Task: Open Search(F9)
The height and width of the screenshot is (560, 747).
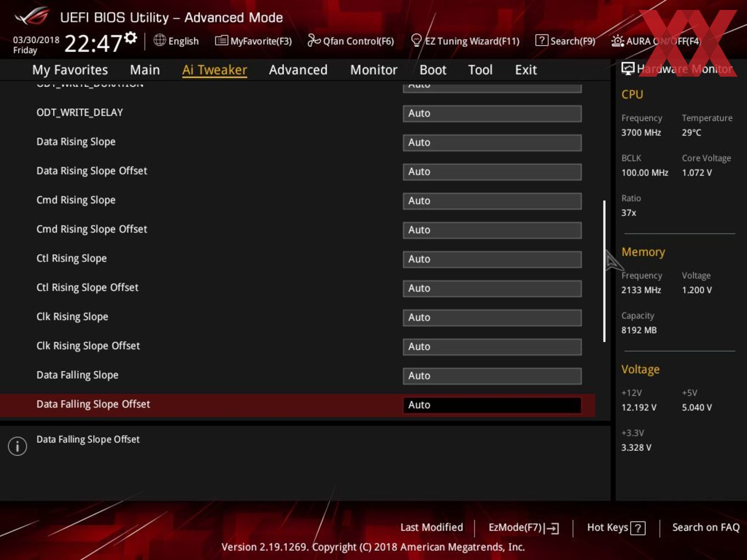Action: pyautogui.click(x=565, y=41)
